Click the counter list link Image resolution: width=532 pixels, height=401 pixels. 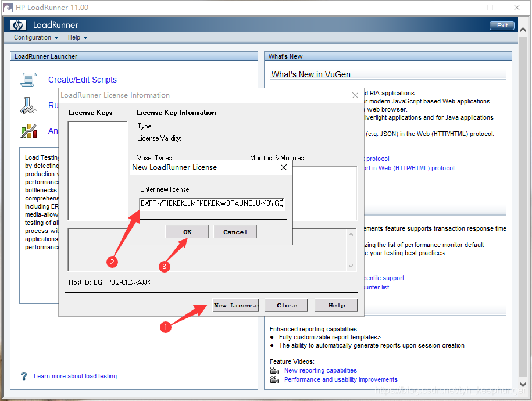(376, 287)
